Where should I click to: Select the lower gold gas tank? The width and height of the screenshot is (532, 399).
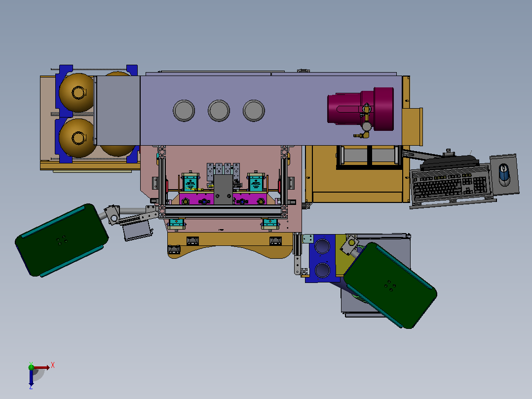[x=77, y=138]
